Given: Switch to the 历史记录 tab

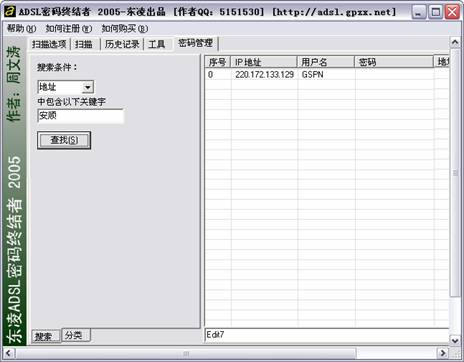Looking at the screenshot, I should click(x=122, y=44).
